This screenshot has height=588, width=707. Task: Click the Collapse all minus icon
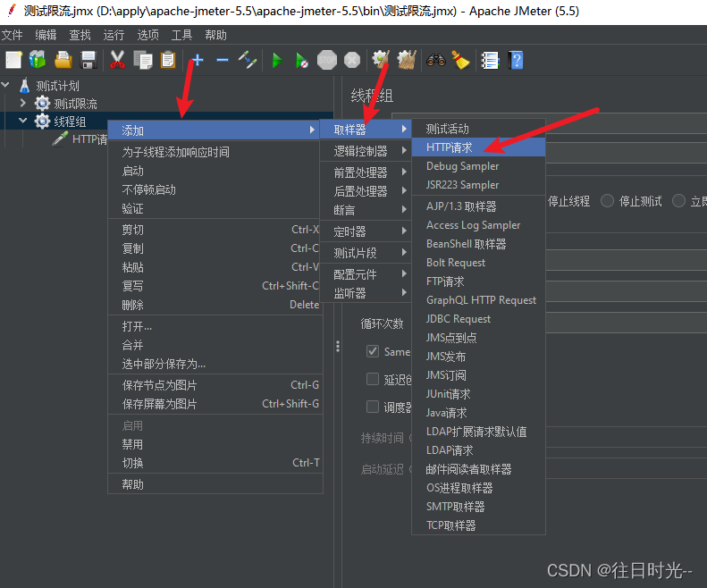pyautogui.click(x=223, y=60)
